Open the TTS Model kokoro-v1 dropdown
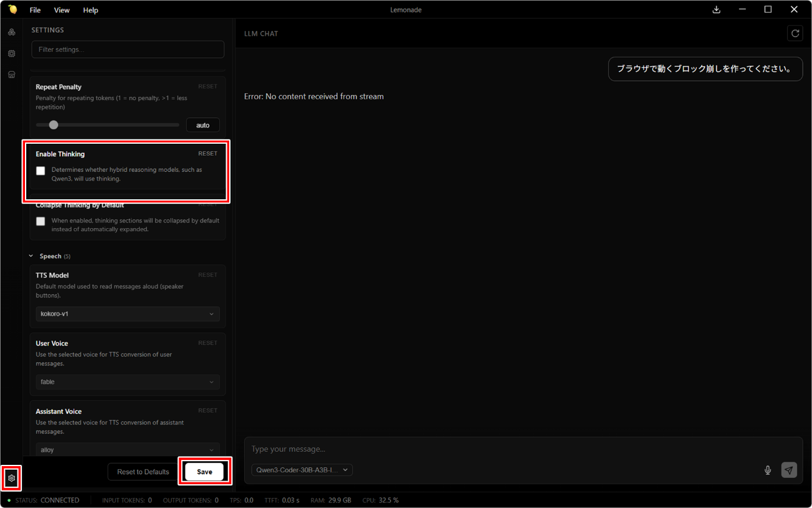This screenshot has width=812, height=508. [x=127, y=314]
